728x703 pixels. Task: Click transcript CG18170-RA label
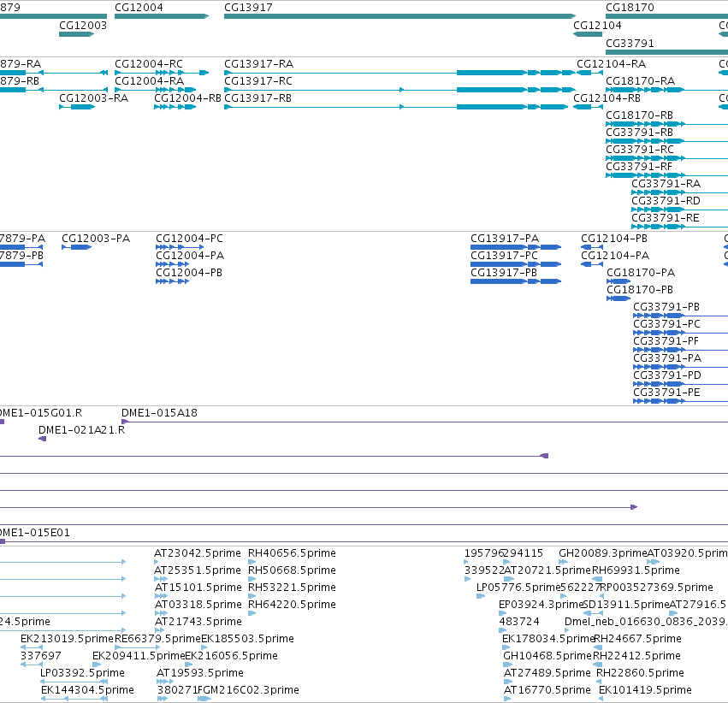click(640, 81)
